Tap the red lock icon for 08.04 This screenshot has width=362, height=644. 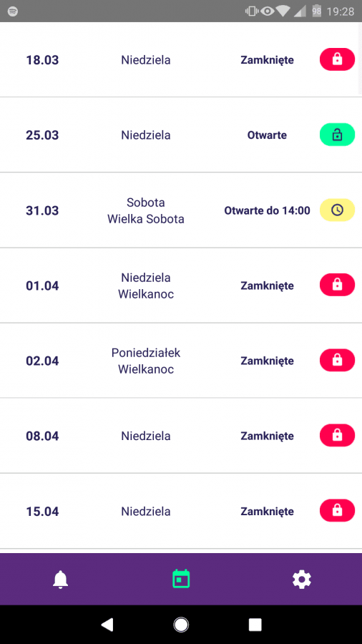point(337,435)
